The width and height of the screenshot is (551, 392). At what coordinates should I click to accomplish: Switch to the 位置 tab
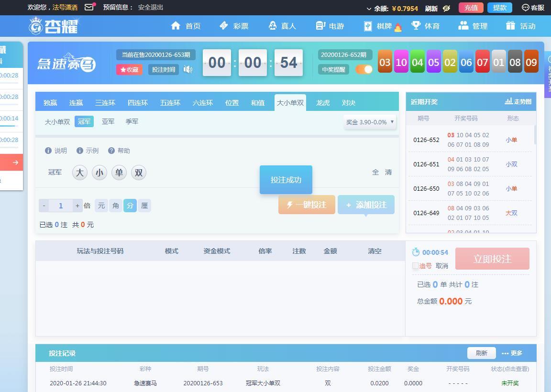(x=232, y=103)
